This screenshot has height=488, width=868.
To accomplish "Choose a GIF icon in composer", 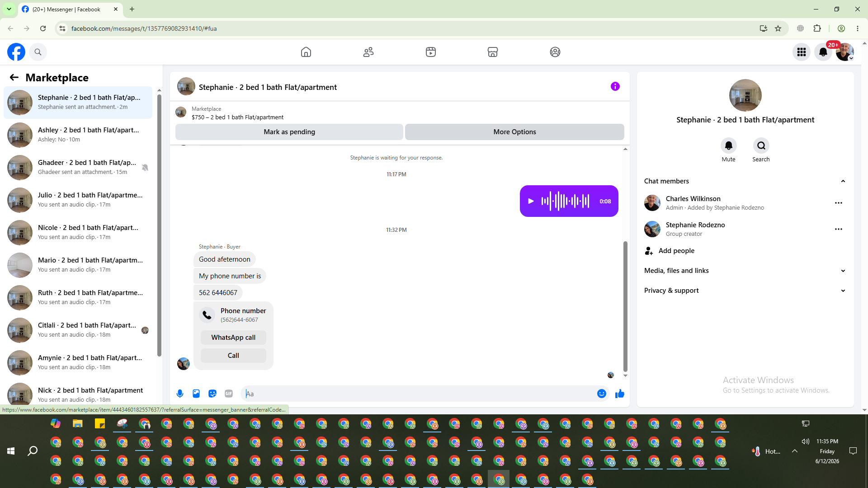I will (x=229, y=394).
